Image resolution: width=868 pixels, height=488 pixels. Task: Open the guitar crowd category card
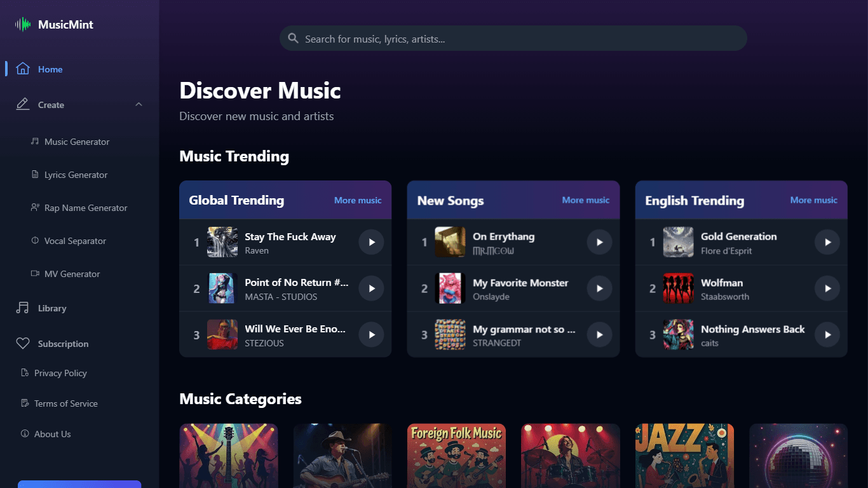coord(229,456)
